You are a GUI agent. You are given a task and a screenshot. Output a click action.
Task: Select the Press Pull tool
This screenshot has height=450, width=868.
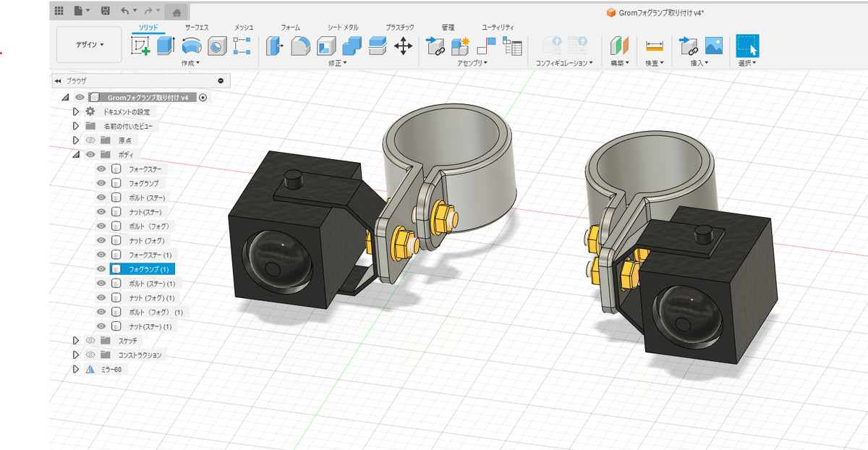coord(275,46)
